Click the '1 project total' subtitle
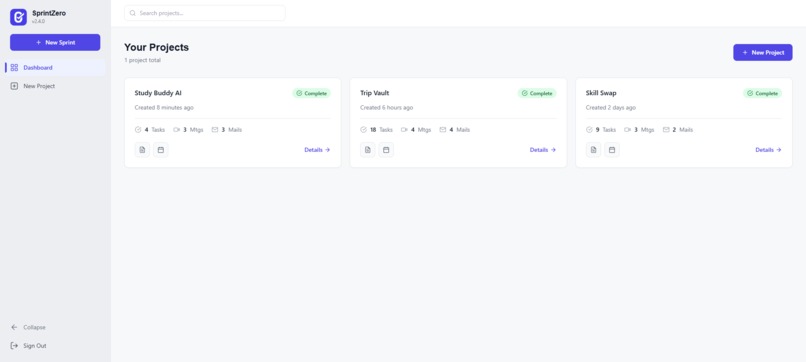 [142, 60]
